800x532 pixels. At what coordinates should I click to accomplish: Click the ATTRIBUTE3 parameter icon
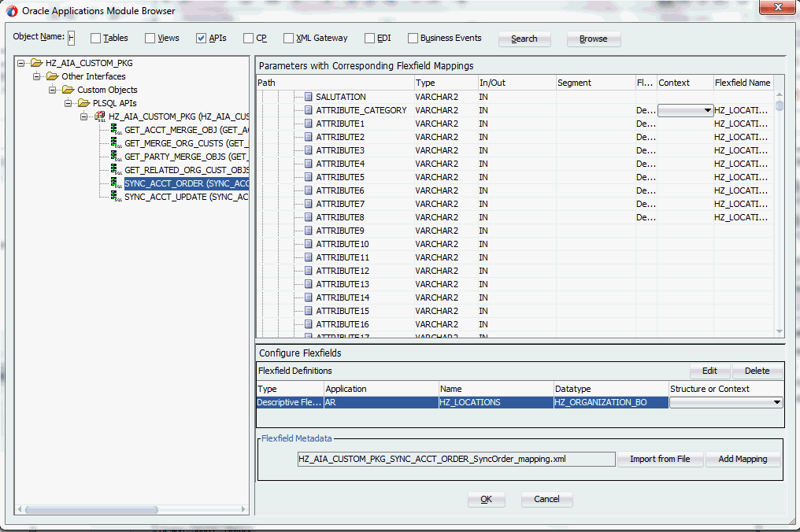(x=308, y=150)
